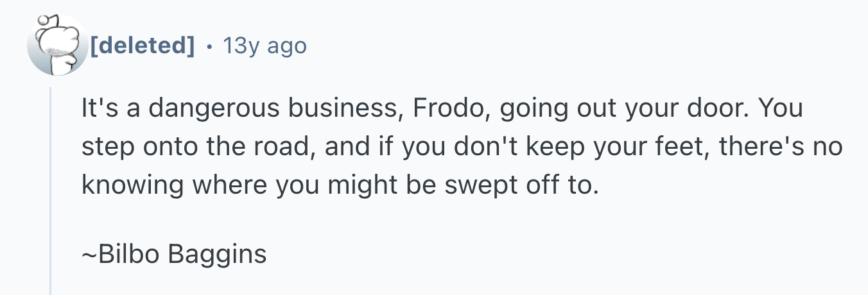This screenshot has height=295, width=868.
Task: Click the word 'step' starting the second line
Action: [x=105, y=147]
